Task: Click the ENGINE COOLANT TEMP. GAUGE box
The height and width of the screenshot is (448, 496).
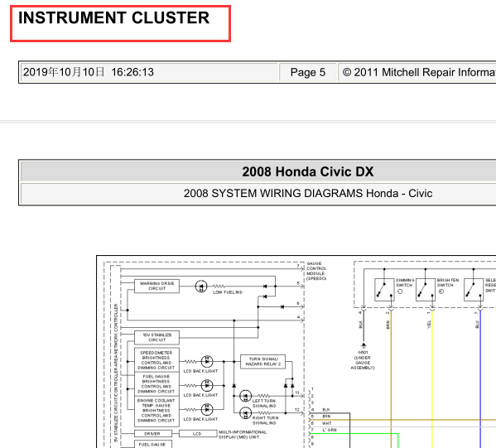Action: click(x=157, y=411)
